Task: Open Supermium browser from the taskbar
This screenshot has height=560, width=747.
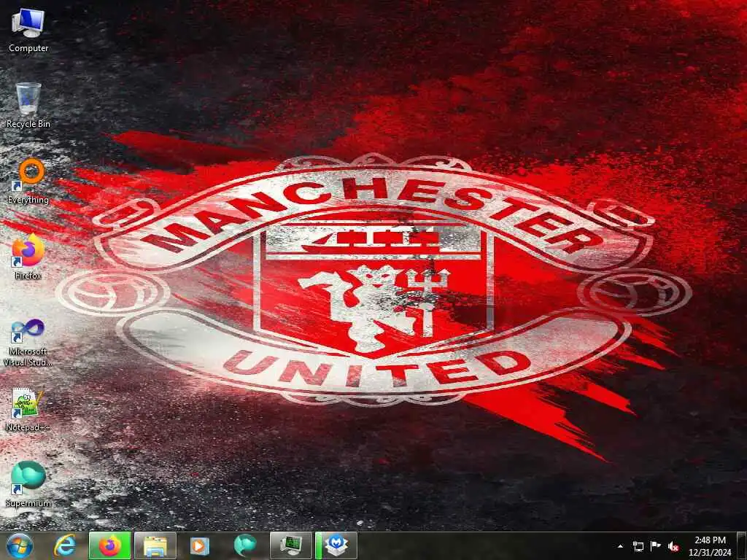Action: point(245,546)
